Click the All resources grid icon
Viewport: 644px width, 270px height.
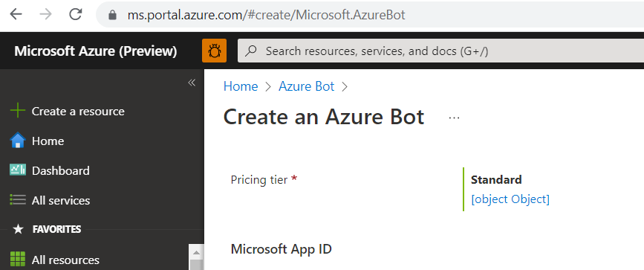point(18,260)
